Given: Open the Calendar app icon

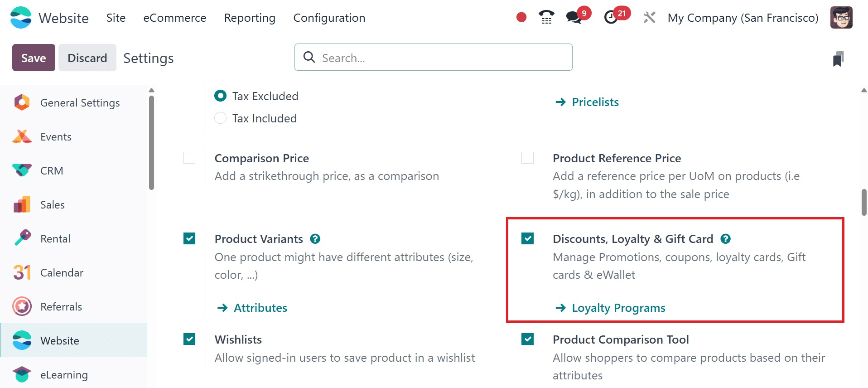Looking at the screenshot, I should (21, 272).
